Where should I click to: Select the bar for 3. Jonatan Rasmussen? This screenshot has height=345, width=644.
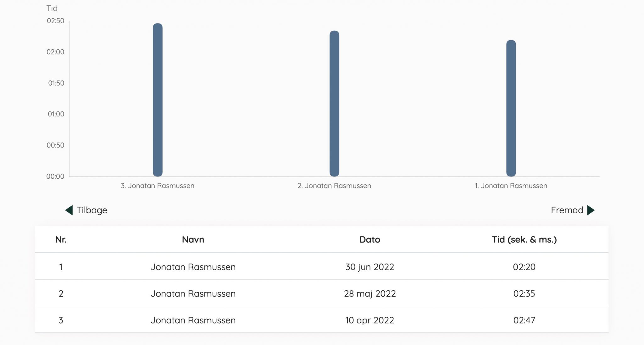tap(158, 100)
